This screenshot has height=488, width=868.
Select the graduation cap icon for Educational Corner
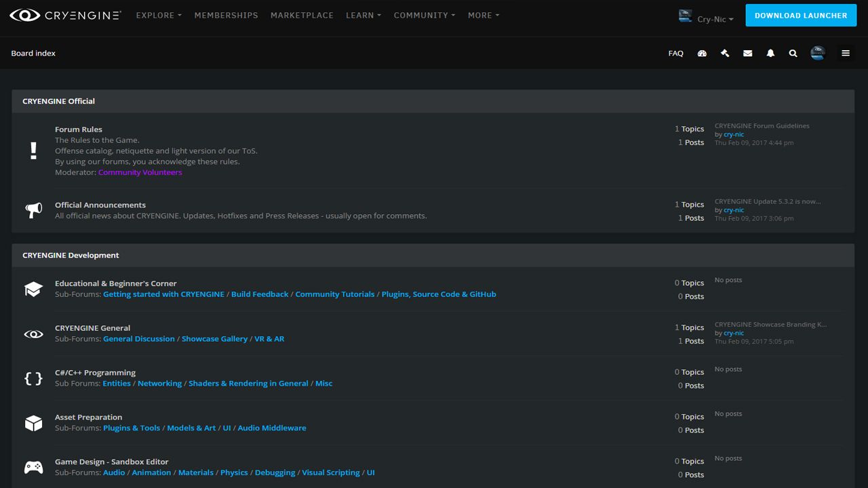point(33,289)
